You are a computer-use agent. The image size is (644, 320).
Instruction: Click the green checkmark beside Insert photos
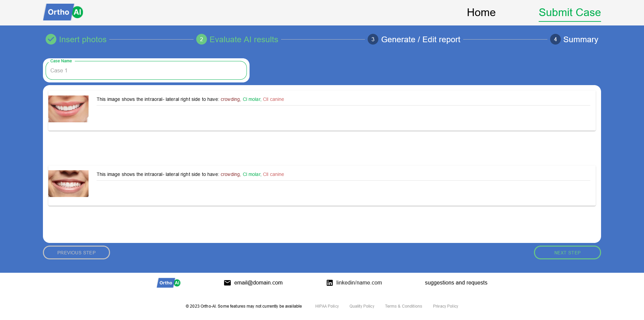[51, 39]
